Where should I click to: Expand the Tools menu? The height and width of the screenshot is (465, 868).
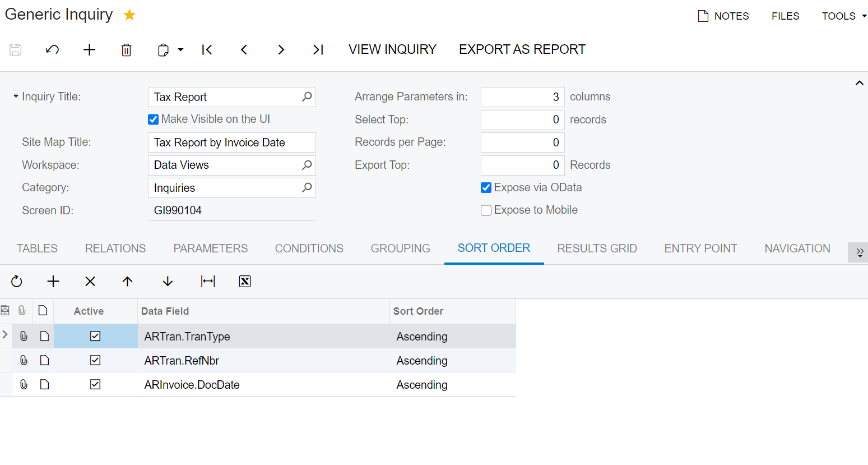pos(843,16)
